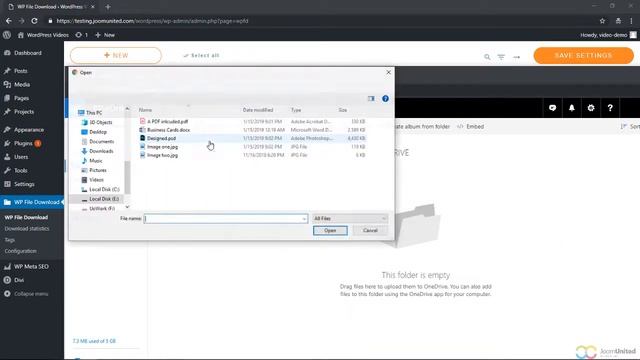Click Cancel button in file dialog
The image size is (640, 360).
tap(370, 231)
